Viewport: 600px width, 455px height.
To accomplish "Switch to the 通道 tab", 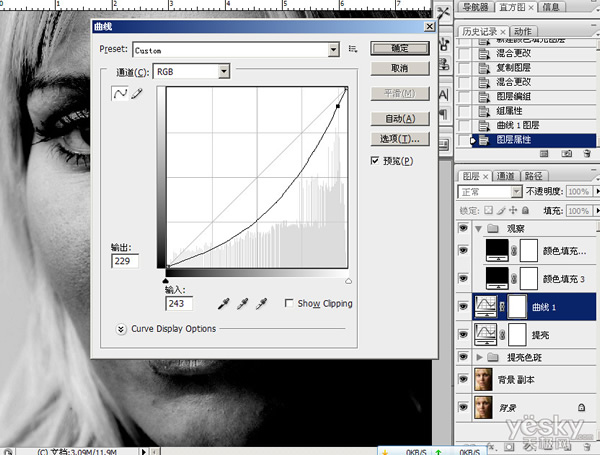I will point(505,176).
